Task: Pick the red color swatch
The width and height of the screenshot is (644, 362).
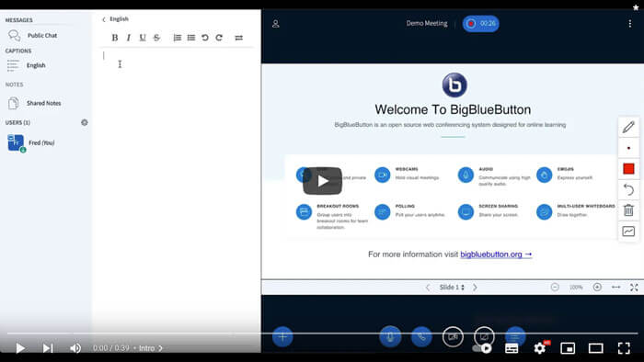Action: pos(628,169)
